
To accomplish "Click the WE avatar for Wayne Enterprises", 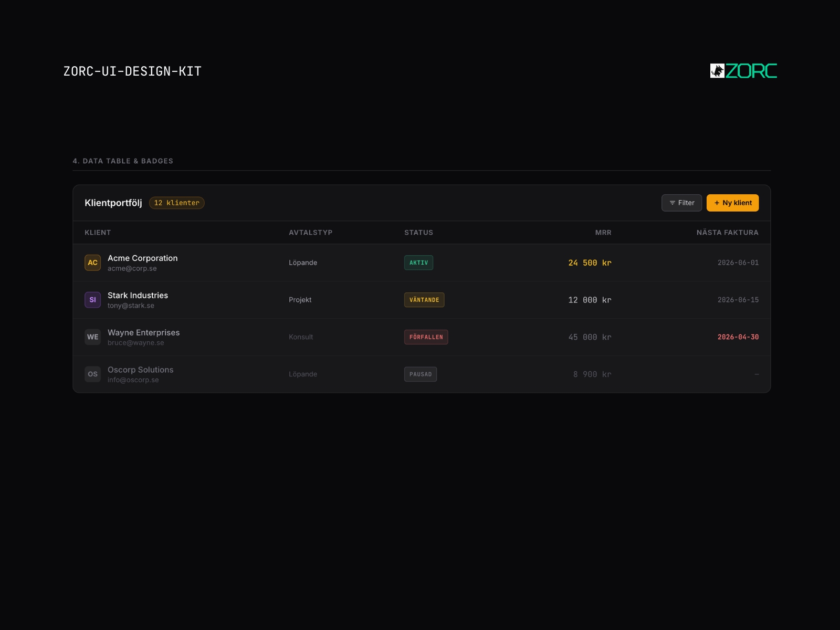I will click(x=92, y=337).
